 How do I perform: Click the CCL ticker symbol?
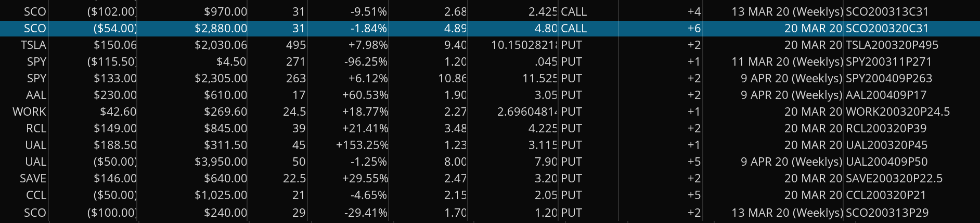pos(36,195)
